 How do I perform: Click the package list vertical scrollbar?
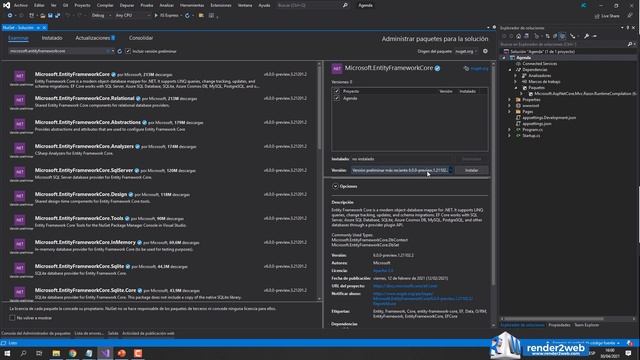(319, 108)
